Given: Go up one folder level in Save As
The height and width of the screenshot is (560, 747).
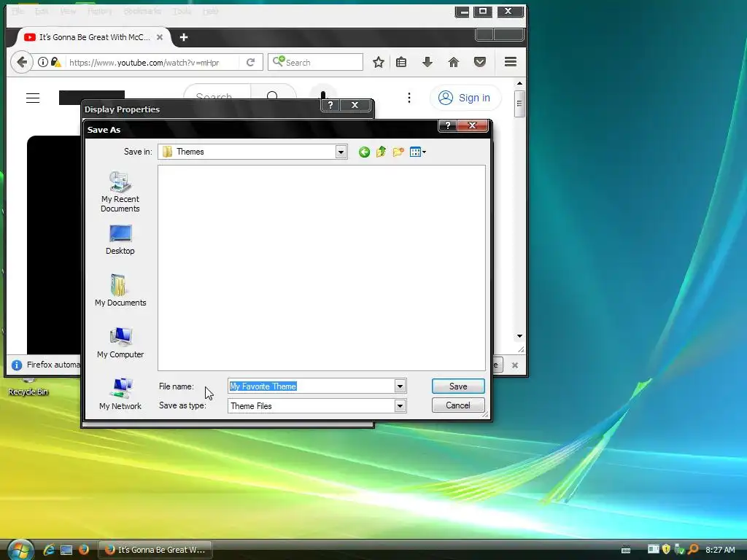Looking at the screenshot, I should (381, 152).
